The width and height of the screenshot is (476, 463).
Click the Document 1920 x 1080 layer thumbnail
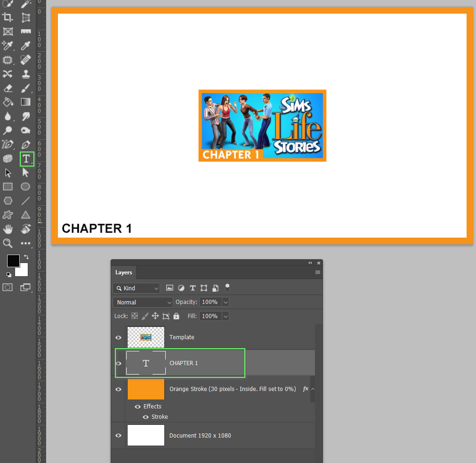pyautogui.click(x=145, y=435)
